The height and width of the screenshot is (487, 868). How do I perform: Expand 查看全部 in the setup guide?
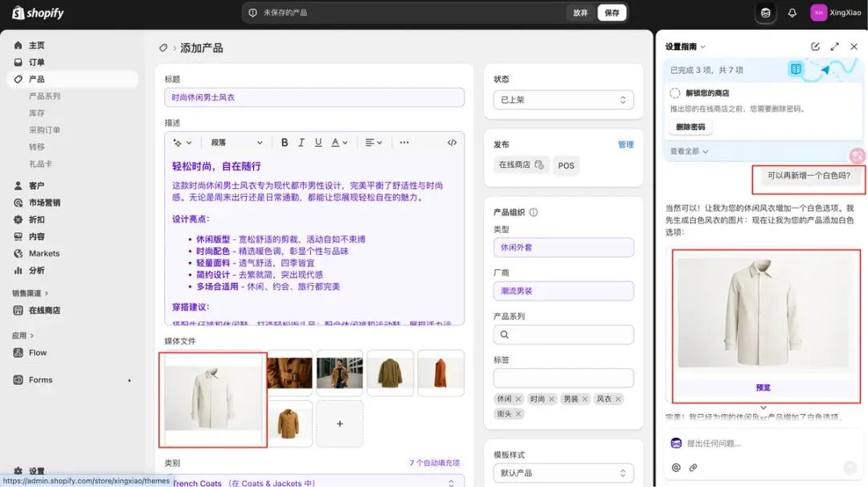pos(690,151)
